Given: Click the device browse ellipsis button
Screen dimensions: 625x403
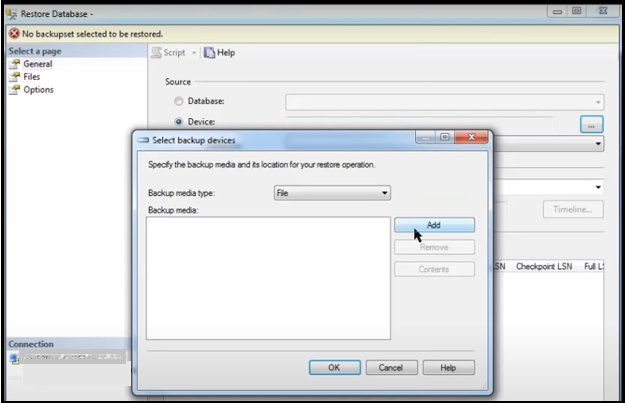Looking at the screenshot, I should pyautogui.click(x=592, y=124).
